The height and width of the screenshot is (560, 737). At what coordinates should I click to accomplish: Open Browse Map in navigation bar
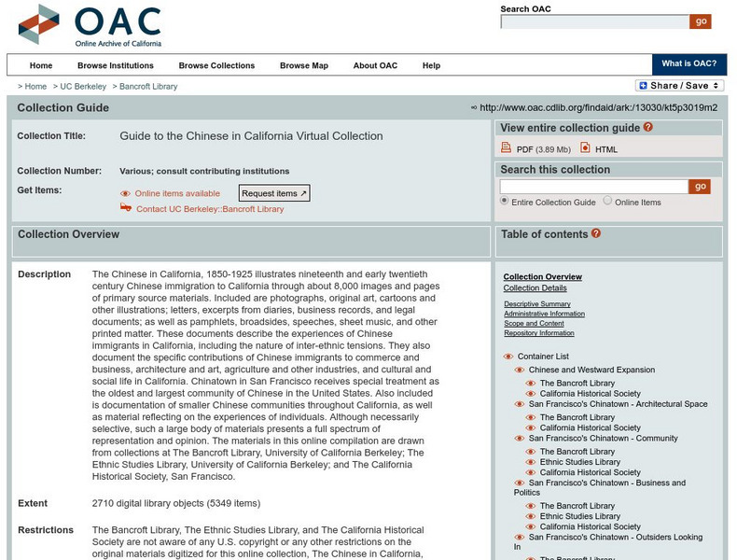pyautogui.click(x=304, y=65)
